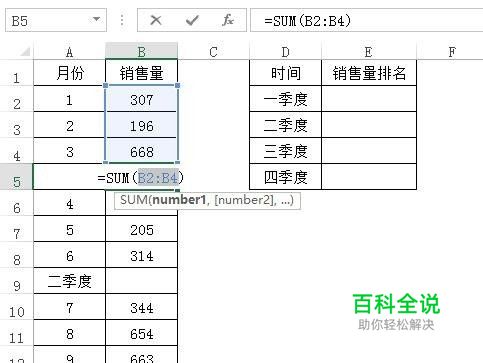Screen dimensions: 483x363
Task: Click [number2] argument in the SUM tooltip
Action: coord(244,200)
